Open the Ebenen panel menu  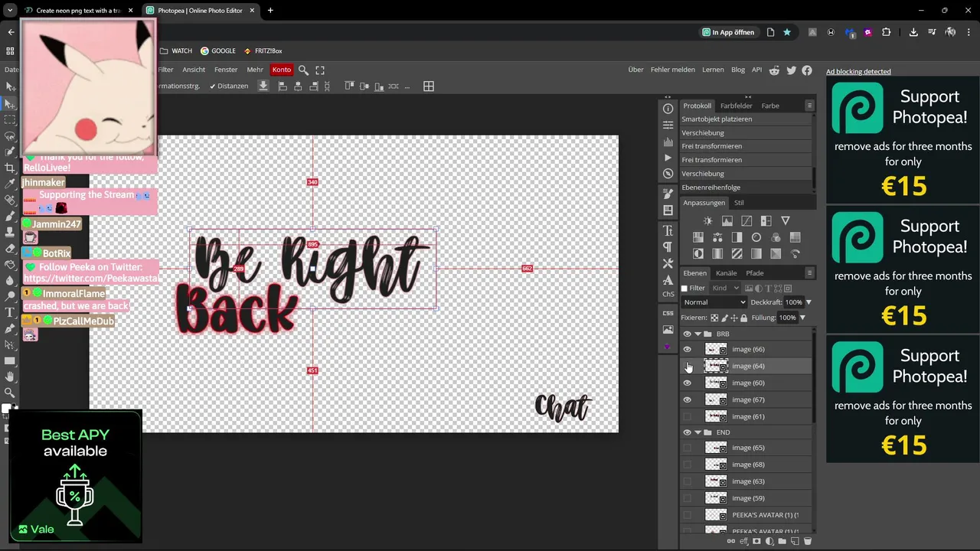[809, 272]
